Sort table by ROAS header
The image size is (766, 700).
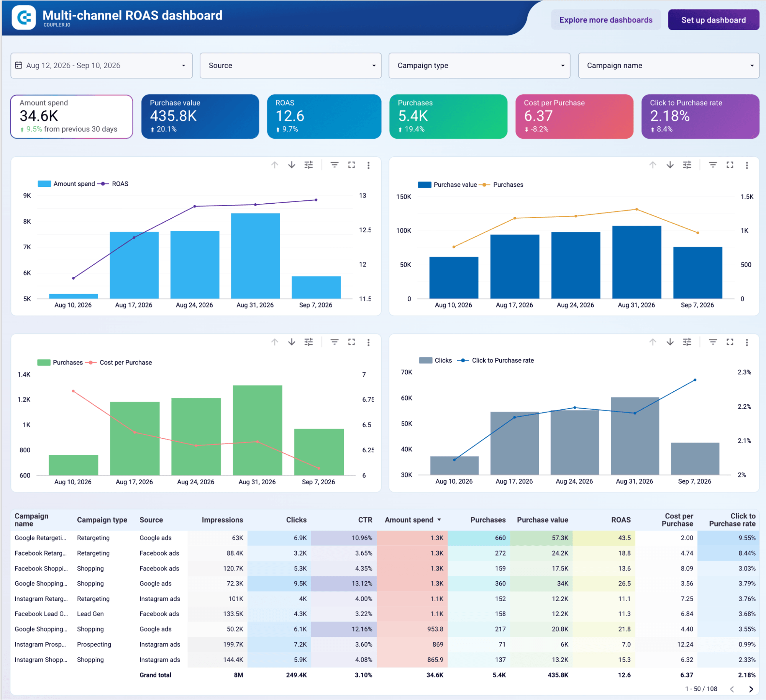(x=621, y=520)
